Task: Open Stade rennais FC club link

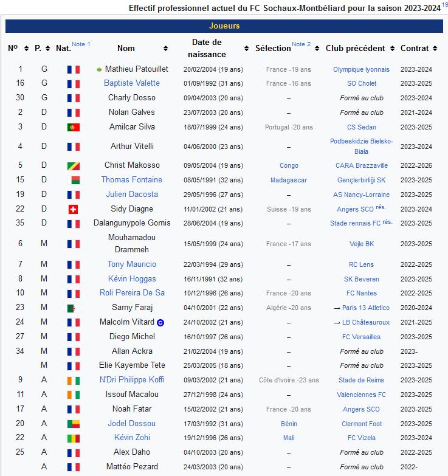Action: pos(355,224)
